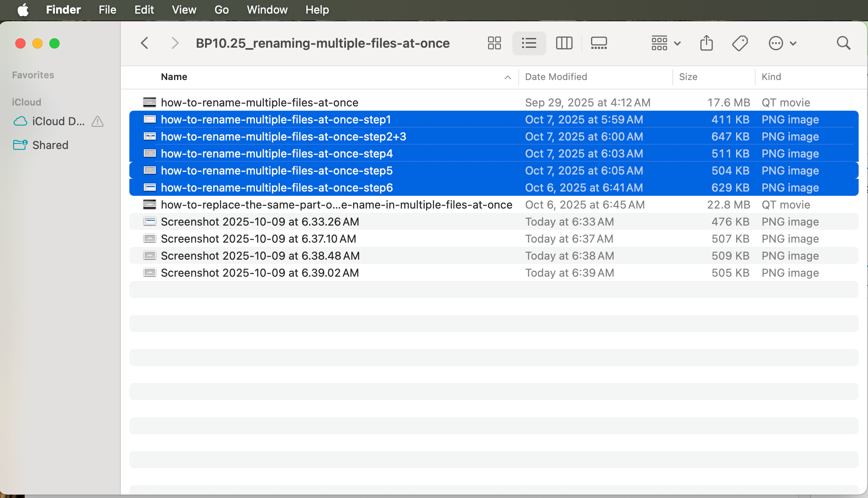The width and height of the screenshot is (868, 498).
Task: Open the More actions ellipsis menu
Action: coord(782,43)
